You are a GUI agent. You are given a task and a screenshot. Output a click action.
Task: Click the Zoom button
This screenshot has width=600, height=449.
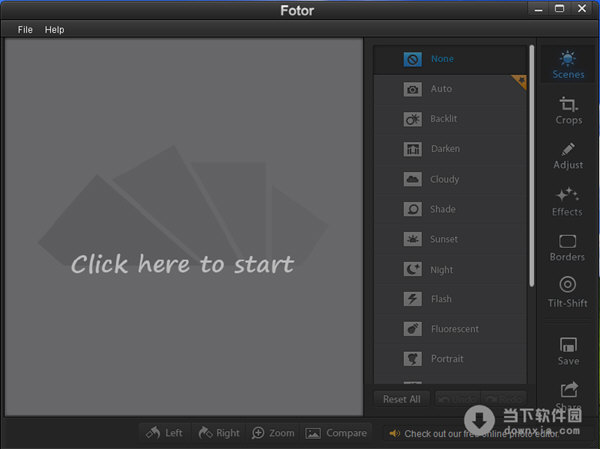click(273, 433)
